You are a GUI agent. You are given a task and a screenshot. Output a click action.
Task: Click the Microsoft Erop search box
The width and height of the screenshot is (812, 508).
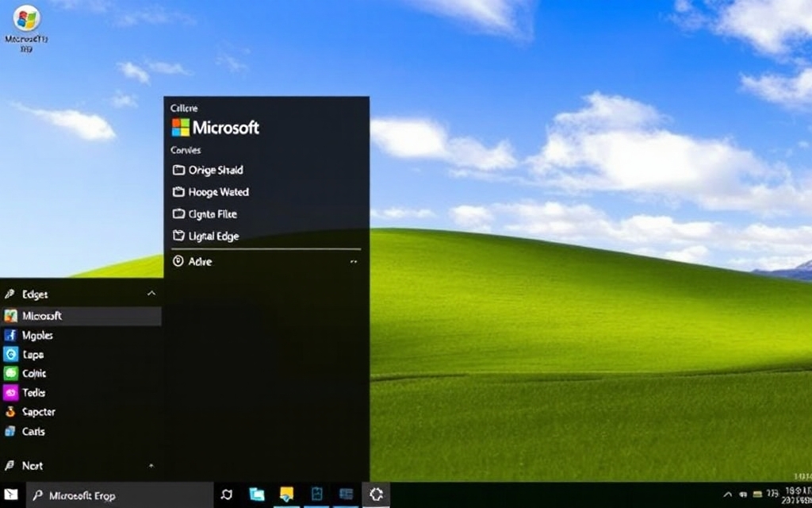click(x=120, y=495)
